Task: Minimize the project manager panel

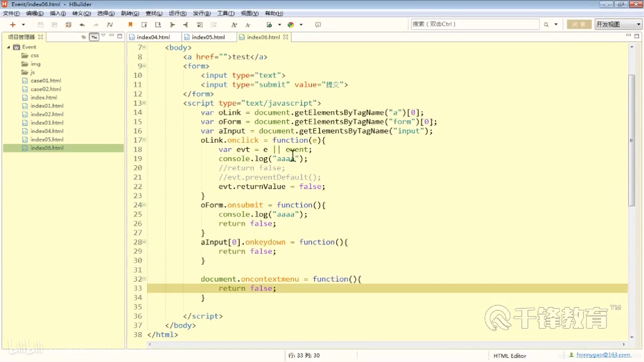Action: pos(112,36)
